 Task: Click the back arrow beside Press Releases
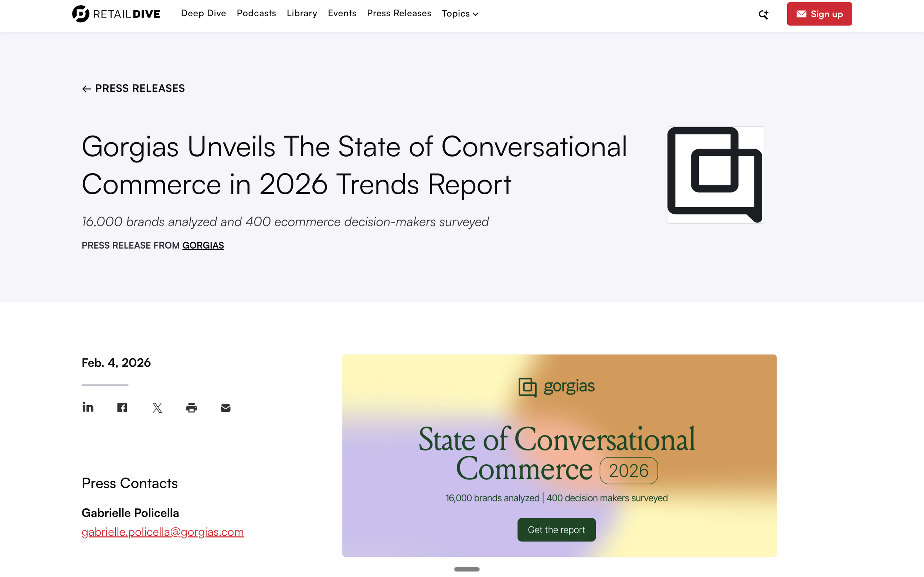(86, 89)
